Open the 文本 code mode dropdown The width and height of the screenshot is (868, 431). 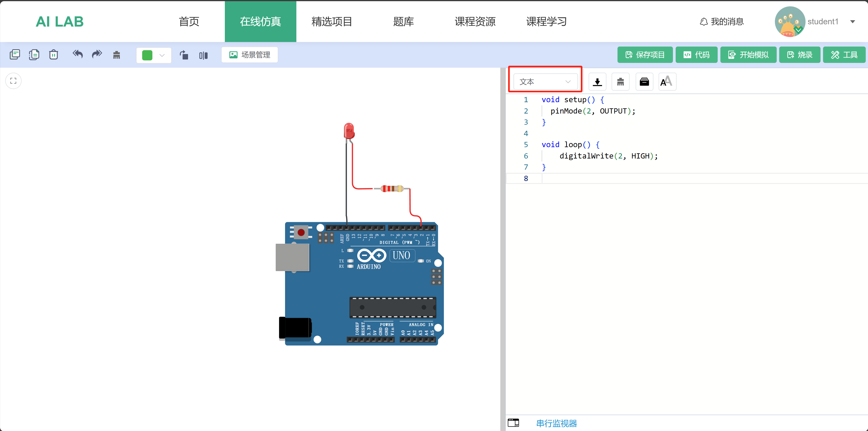click(545, 82)
